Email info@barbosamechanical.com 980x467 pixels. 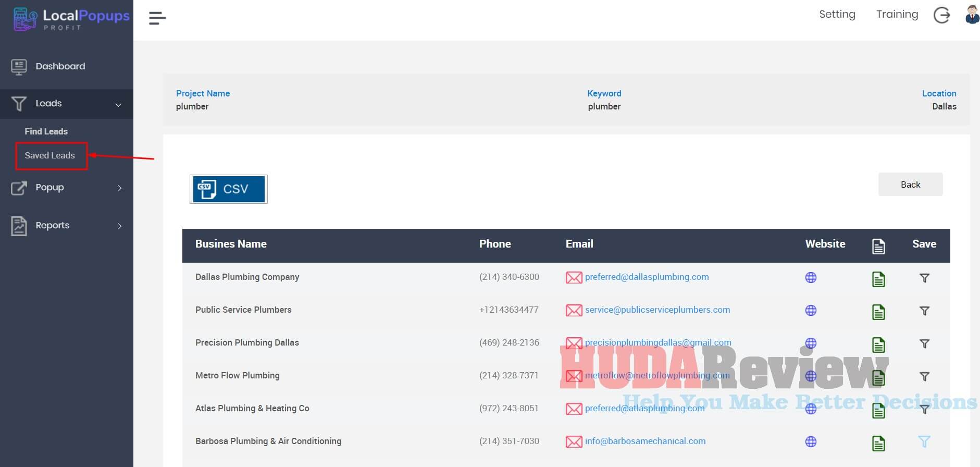645,441
